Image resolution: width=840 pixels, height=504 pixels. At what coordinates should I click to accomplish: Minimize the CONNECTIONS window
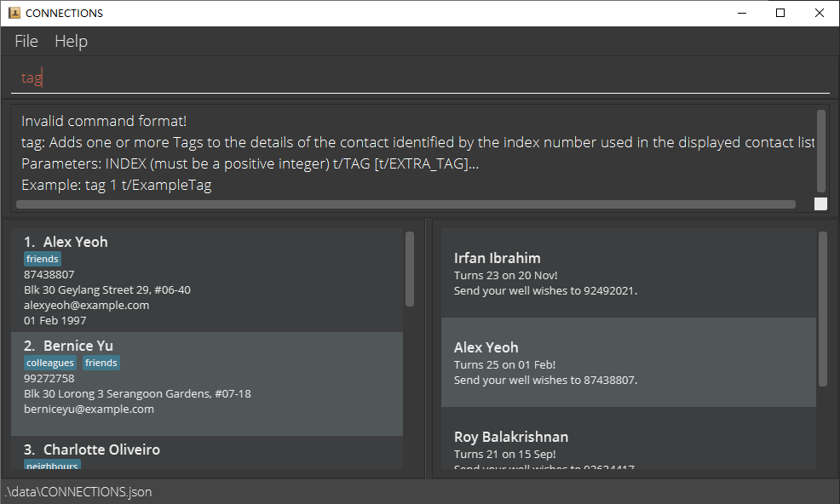(x=742, y=13)
